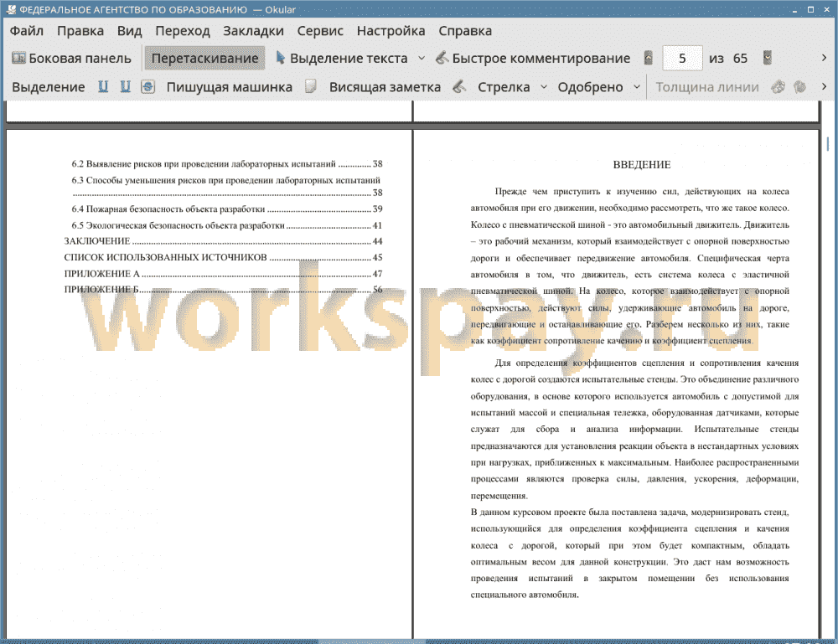Image resolution: width=838 pixels, height=644 pixels.
Task: Click the first palette icon after Толщина линии
Action: pyautogui.click(x=778, y=86)
